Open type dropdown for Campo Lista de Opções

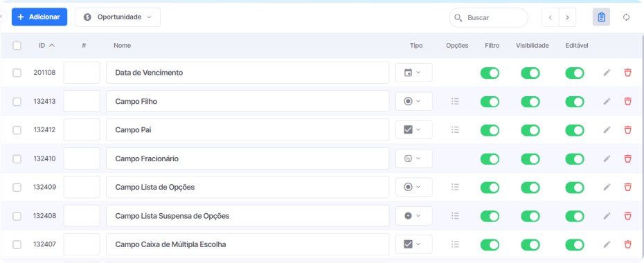413,187
